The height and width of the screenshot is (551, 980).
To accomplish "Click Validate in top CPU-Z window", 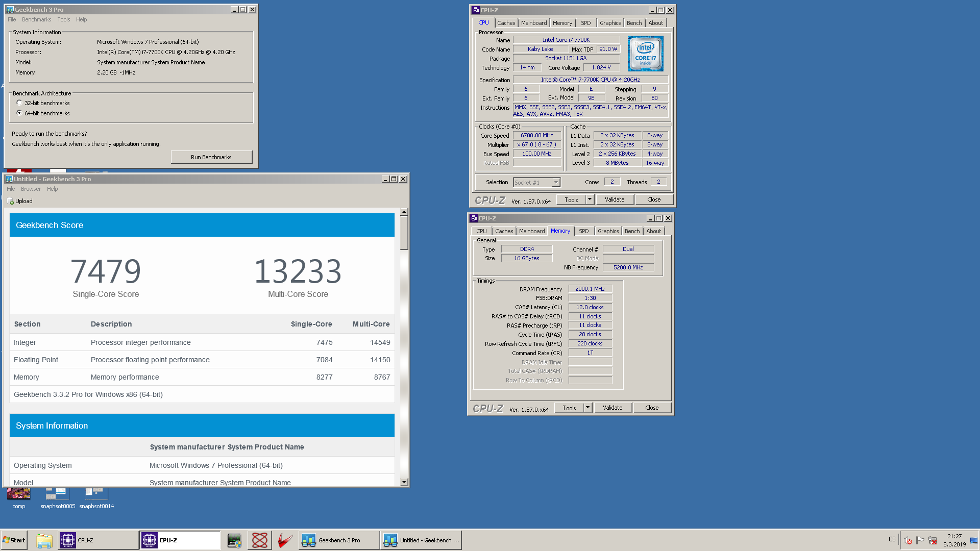I will pos(615,199).
